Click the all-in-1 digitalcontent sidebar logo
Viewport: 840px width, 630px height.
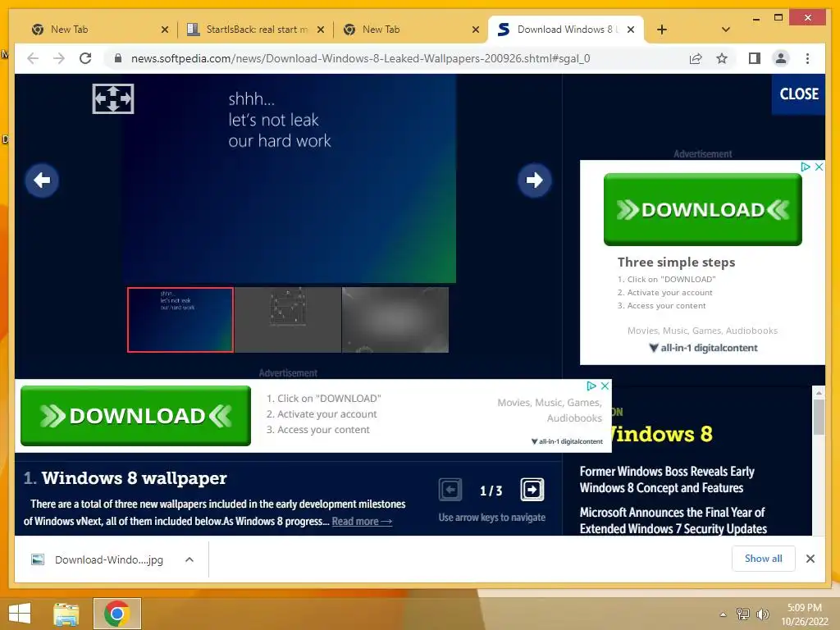tap(703, 348)
